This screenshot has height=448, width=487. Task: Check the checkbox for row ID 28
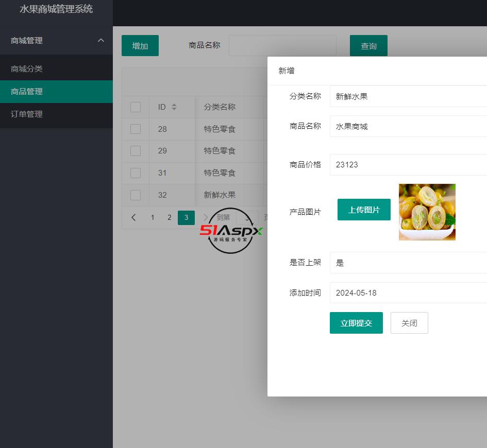[x=136, y=129]
